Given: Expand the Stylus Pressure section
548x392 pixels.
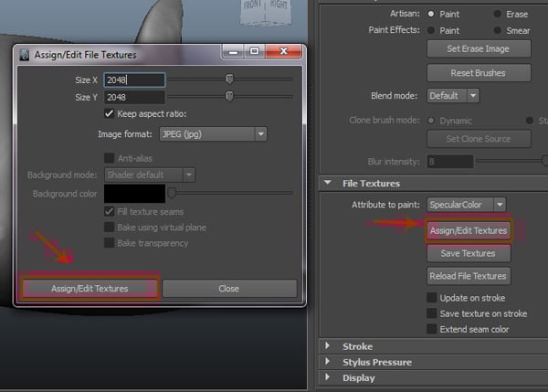Looking at the screenshot, I should [x=329, y=362].
